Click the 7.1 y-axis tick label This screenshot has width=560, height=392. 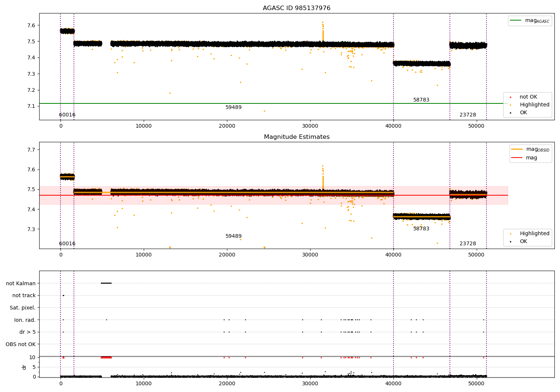(x=31, y=106)
